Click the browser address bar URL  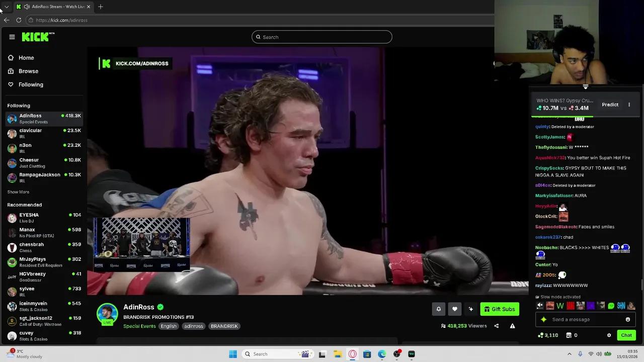click(62, 20)
